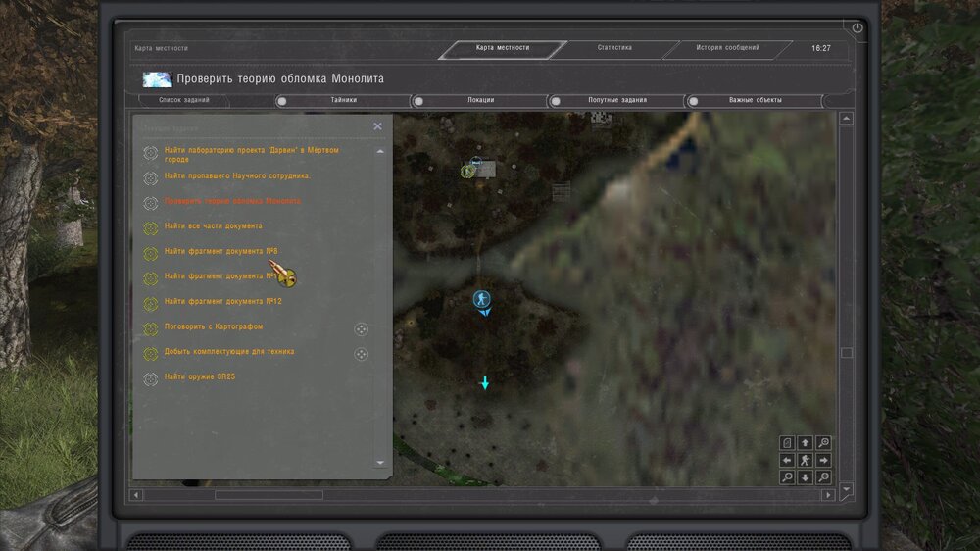Move map right with the right arrow button
This screenshot has height=551, width=980.
[824, 461]
